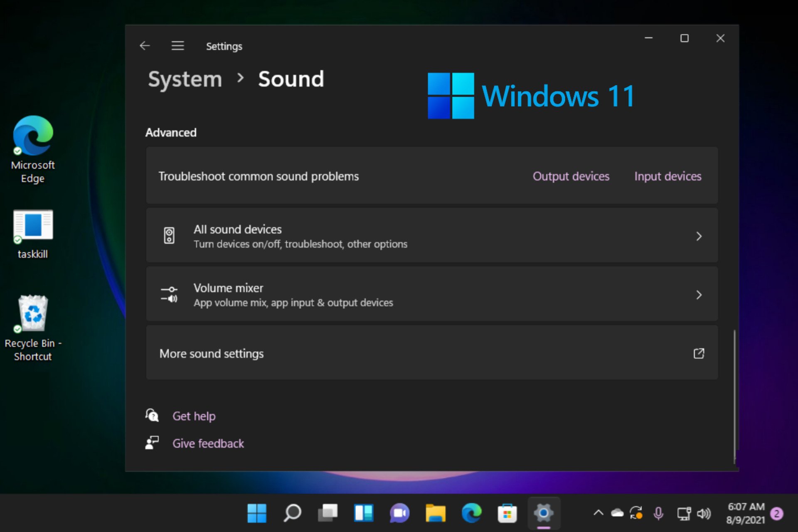Select Give feedback option
This screenshot has width=798, height=532.
click(x=208, y=443)
